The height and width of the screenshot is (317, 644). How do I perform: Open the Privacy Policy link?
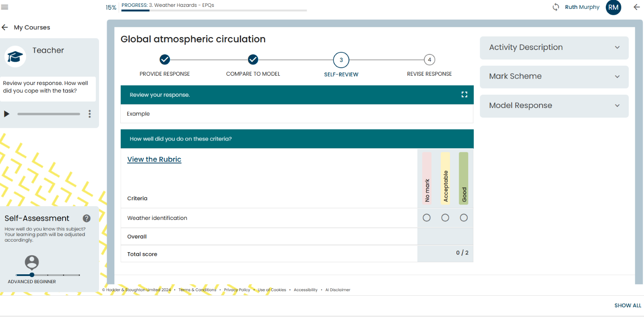[237, 290]
